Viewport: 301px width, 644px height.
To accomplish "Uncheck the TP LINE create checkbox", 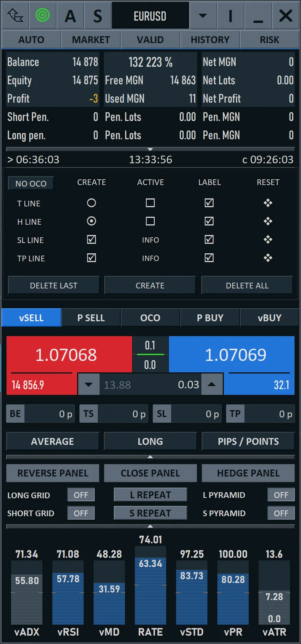I will [91, 258].
